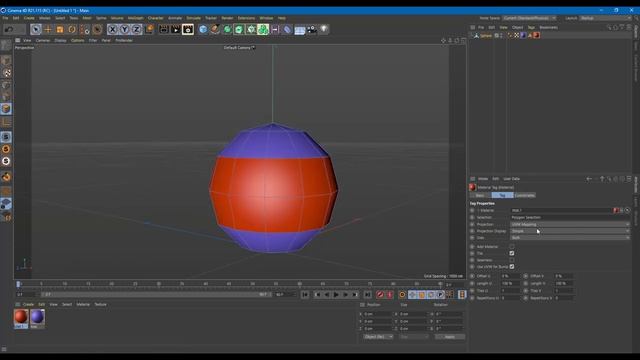Open the Node Space dropdown
Image resolution: width=640 pixels, height=360 pixels.
click(x=529, y=18)
